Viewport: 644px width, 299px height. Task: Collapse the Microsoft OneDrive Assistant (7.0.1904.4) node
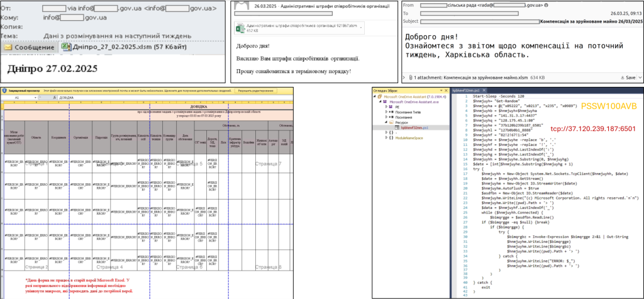375,96
